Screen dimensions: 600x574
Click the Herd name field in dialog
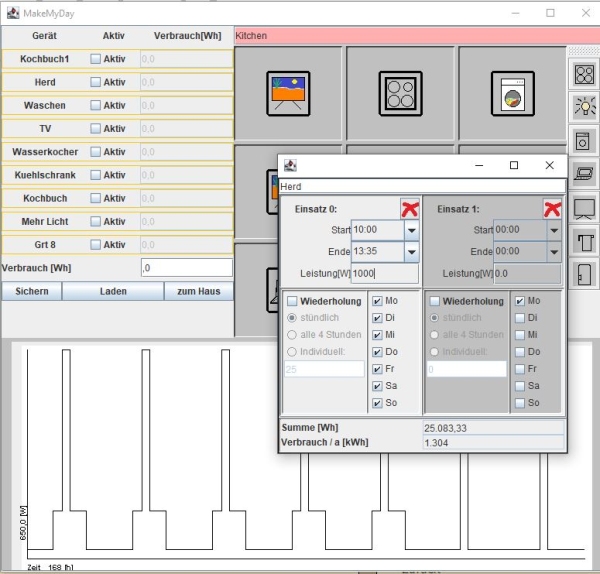[x=422, y=187]
